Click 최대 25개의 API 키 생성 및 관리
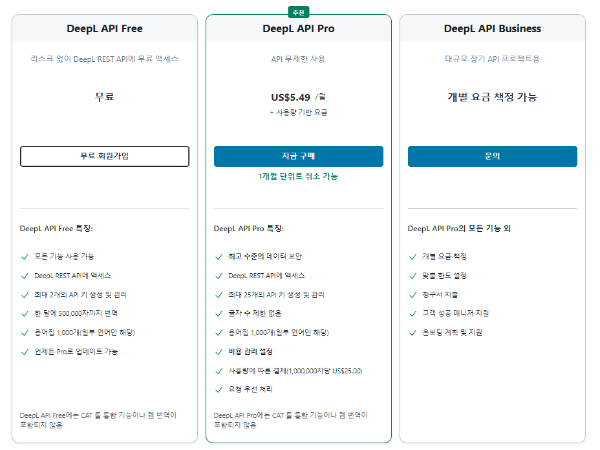 click(276, 295)
